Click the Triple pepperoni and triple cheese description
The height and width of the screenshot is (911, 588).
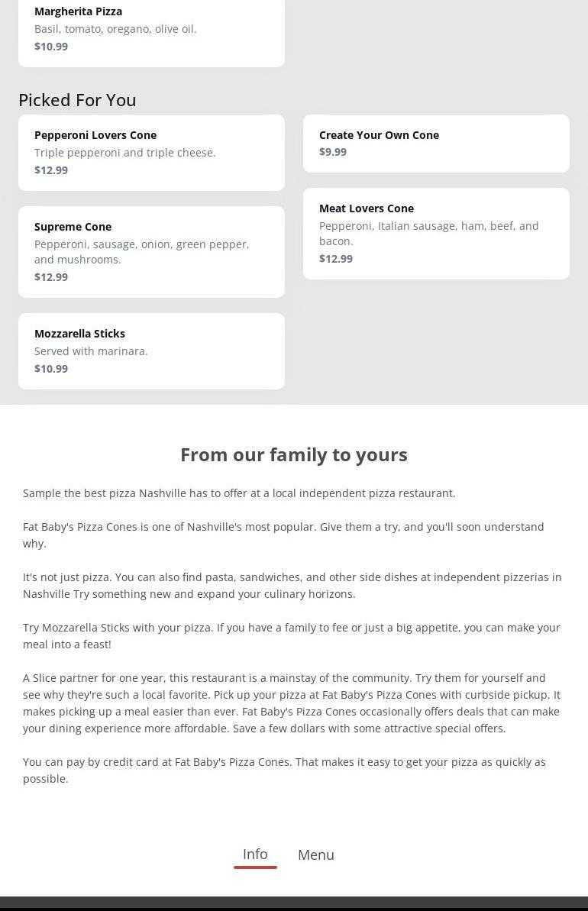tap(125, 153)
